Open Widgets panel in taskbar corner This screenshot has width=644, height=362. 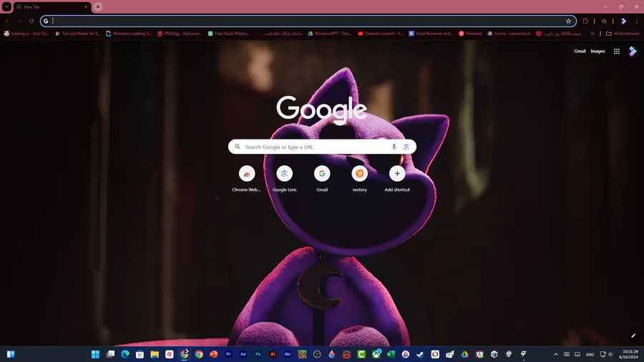click(x=11, y=354)
